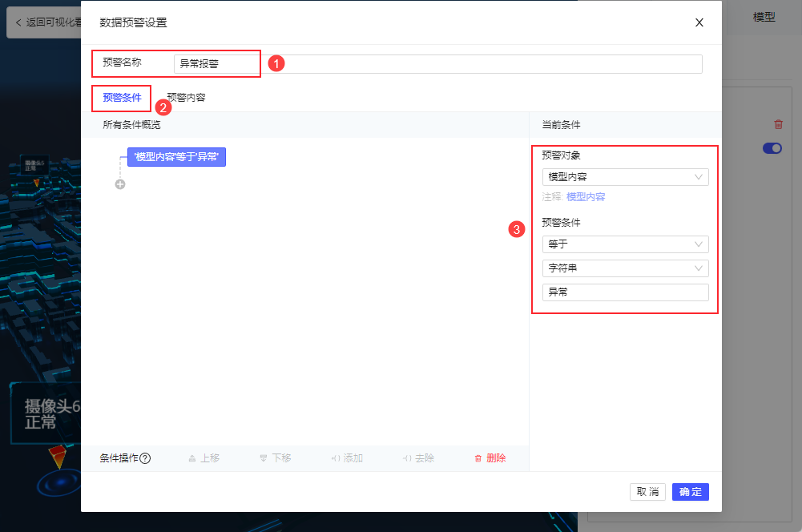Viewport: 802px width, 532px height.
Task: Click the 所有条件概览 heading
Action: point(131,125)
